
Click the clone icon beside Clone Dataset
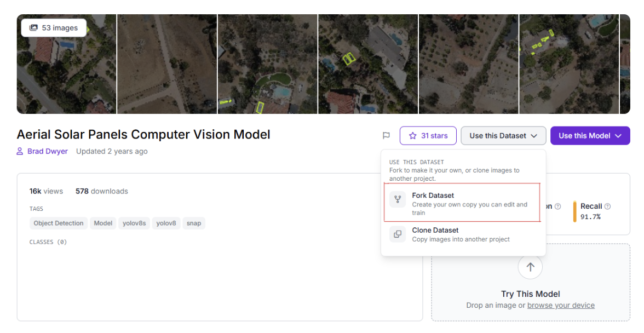pyautogui.click(x=398, y=234)
